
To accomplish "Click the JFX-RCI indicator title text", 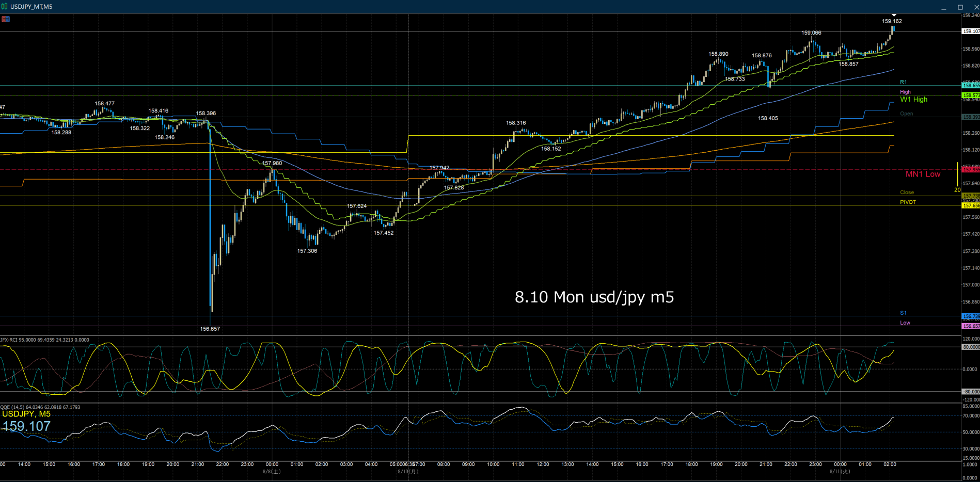I will click(44, 340).
